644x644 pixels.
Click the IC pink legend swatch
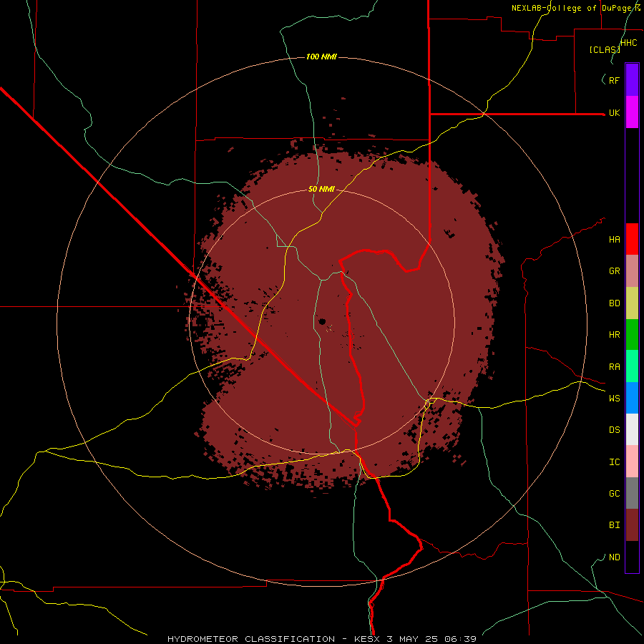click(632, 462)
